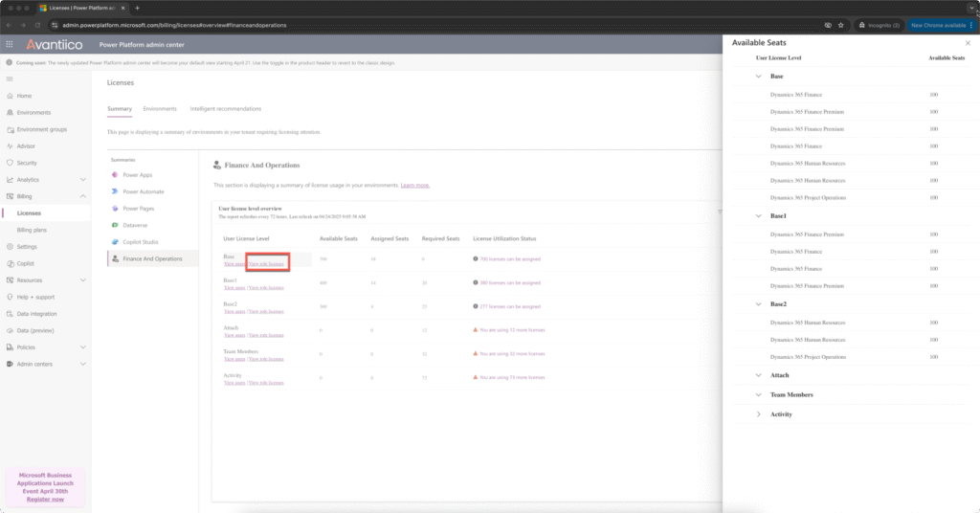Expand the Analytics sidebar section

(82, 179)
